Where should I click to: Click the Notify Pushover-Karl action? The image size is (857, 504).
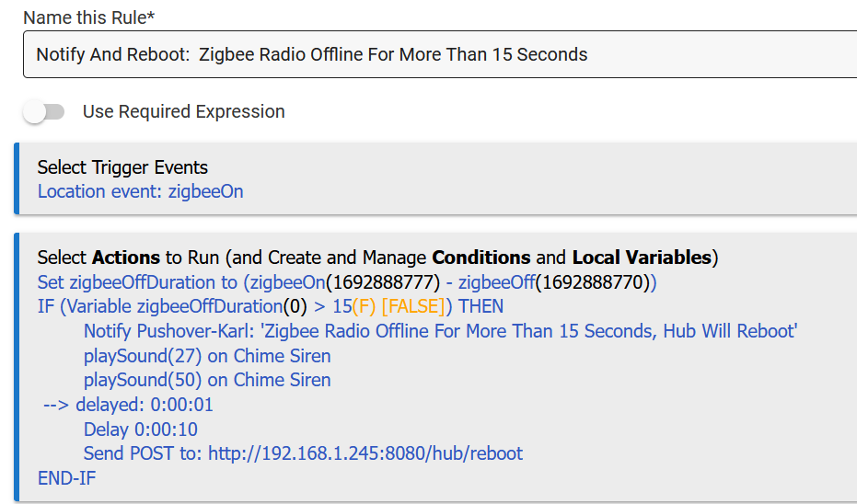[440, 331]
